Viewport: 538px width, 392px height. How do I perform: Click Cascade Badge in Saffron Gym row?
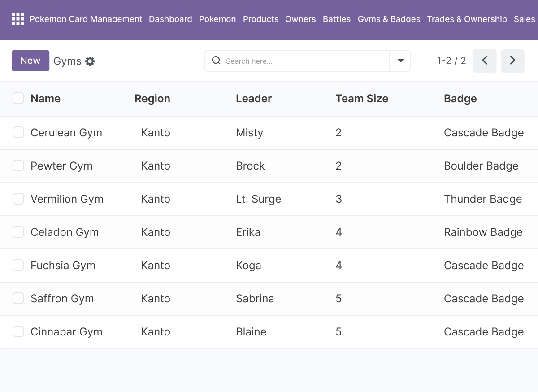pyautogui.click(x=484, y=299)
